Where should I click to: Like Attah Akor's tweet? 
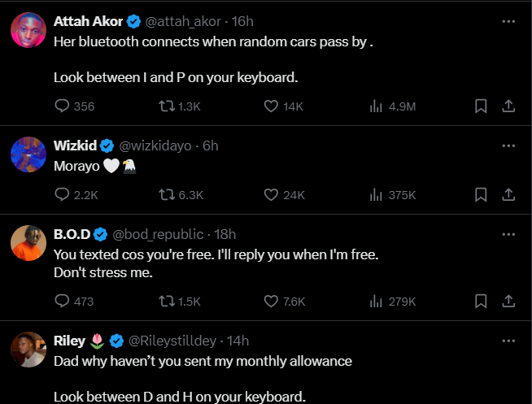[x=273, y=106]
